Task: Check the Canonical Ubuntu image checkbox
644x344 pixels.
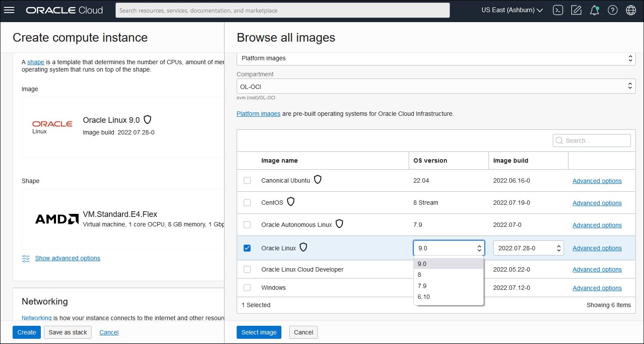Action: (247, 180)
